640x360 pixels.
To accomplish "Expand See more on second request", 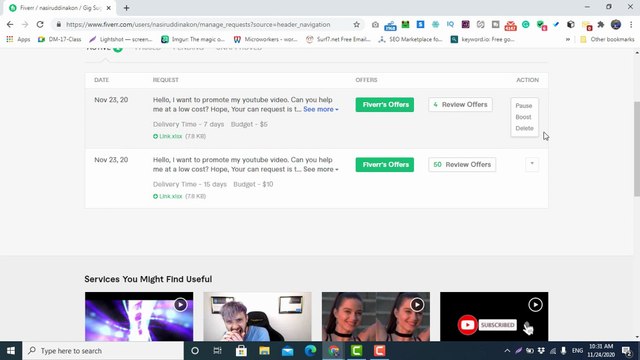I will click(321, 169).
